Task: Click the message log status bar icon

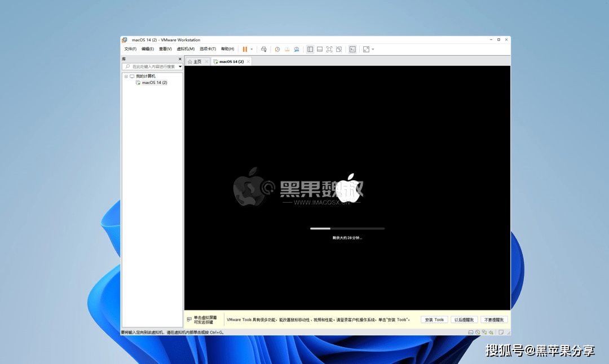Action: click(x=501, y=332)
